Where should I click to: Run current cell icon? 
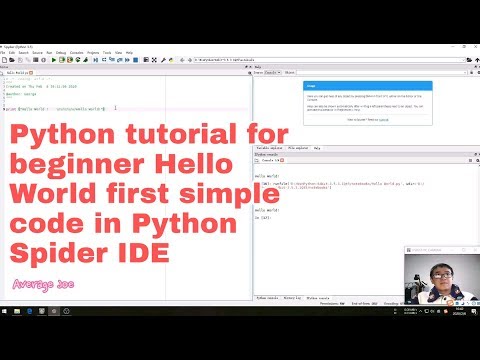coord(62,60)
